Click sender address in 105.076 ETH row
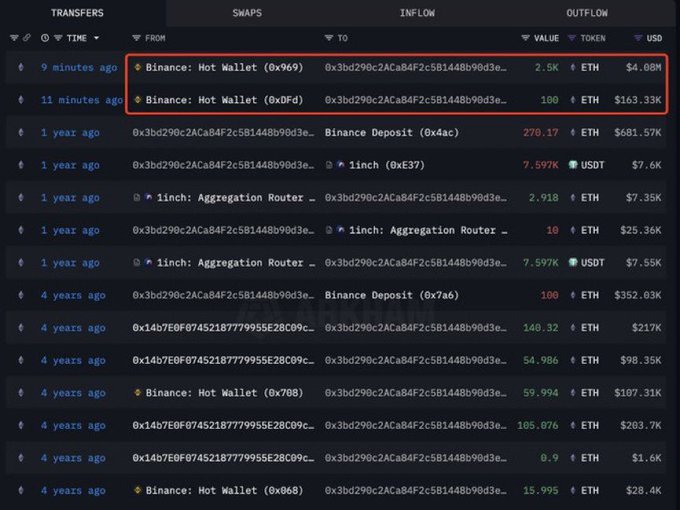The width and height of the screenshot is (680, 510). [x=223, y=425]
